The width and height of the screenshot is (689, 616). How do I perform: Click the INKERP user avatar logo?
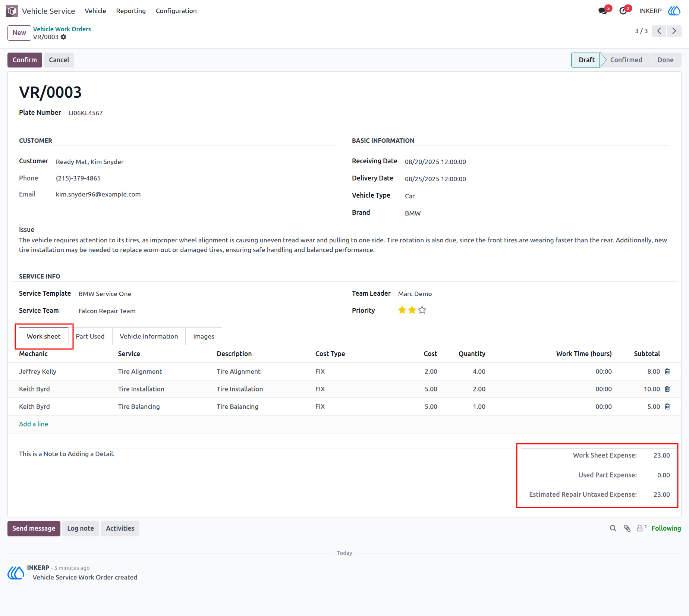point(674,11)
